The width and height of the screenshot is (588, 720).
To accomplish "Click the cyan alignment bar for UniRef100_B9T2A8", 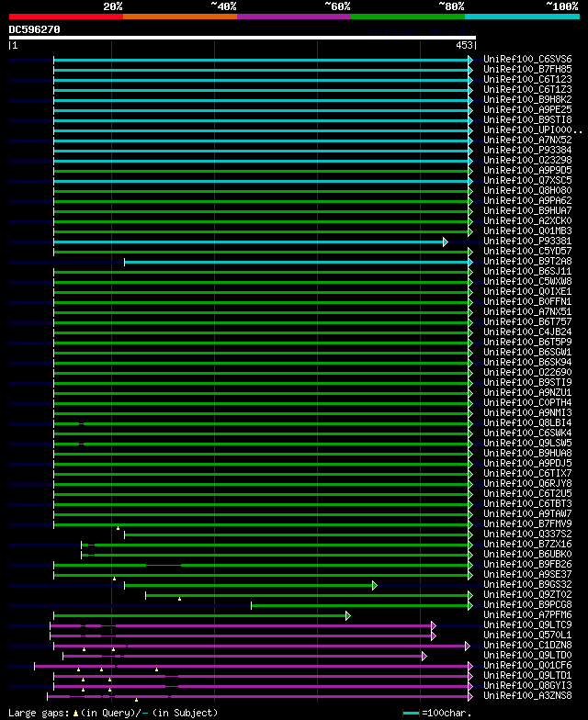I will pyautogui.click(x=296, y=263).
